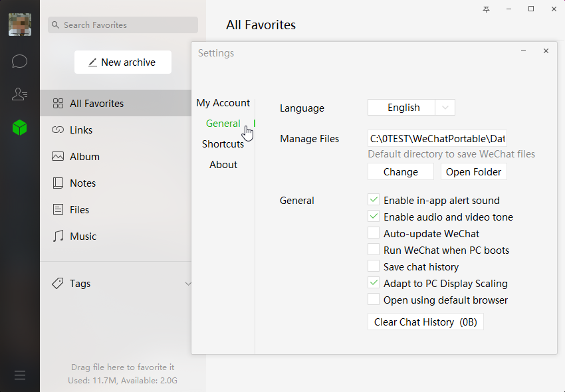
Task: Select the green Favorites cube icon
Action: coord(19,128)
